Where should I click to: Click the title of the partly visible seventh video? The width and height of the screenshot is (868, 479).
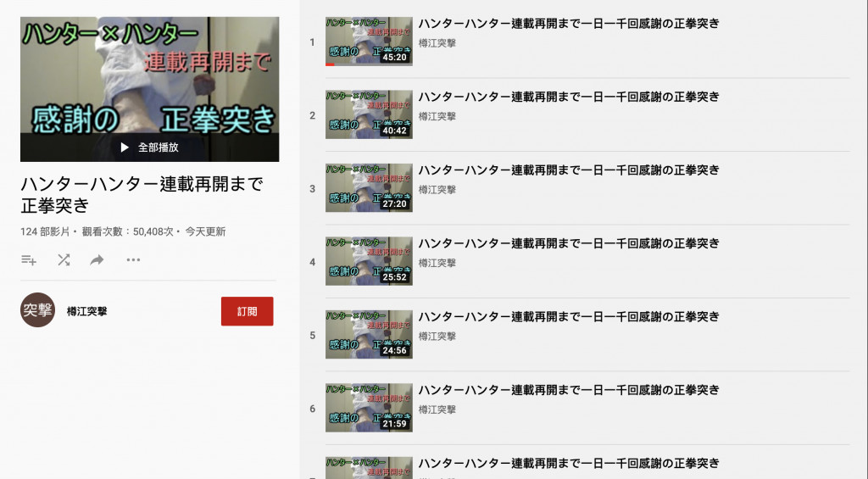pyautogui.click(x=569, y=463)
